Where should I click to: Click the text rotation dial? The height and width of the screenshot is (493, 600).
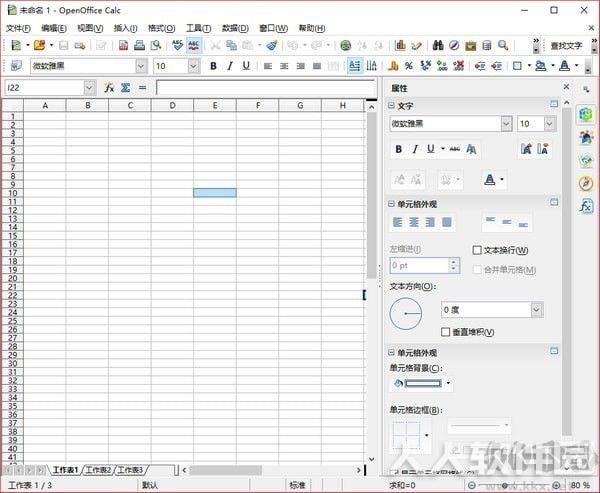pos(406,314)
